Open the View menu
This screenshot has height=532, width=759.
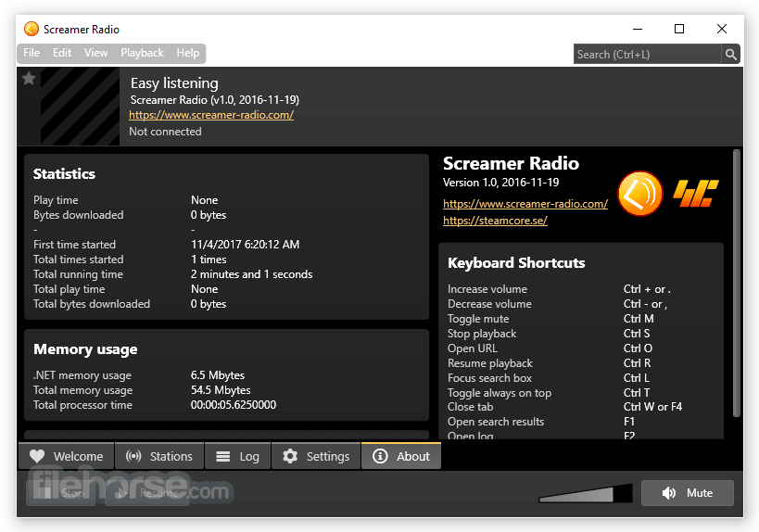coord(95,53)
